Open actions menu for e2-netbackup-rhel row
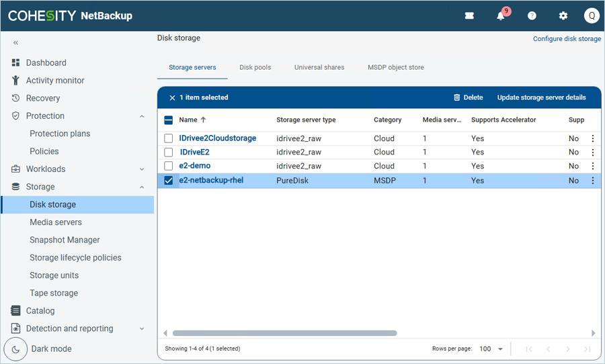 592,181
